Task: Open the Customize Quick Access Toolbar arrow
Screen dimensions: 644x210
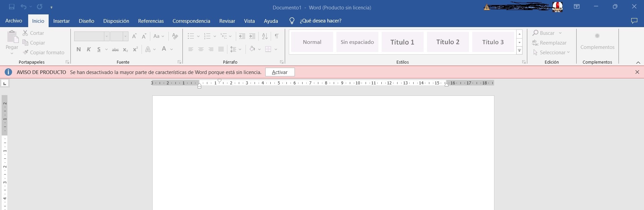Action: [x=51, y=7]
